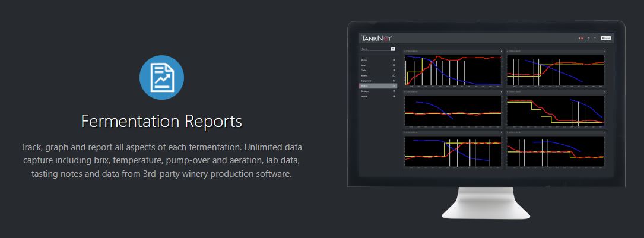Click the Map icon in the sidebar
The image size is (644, 238).
[x=394, y=65]
